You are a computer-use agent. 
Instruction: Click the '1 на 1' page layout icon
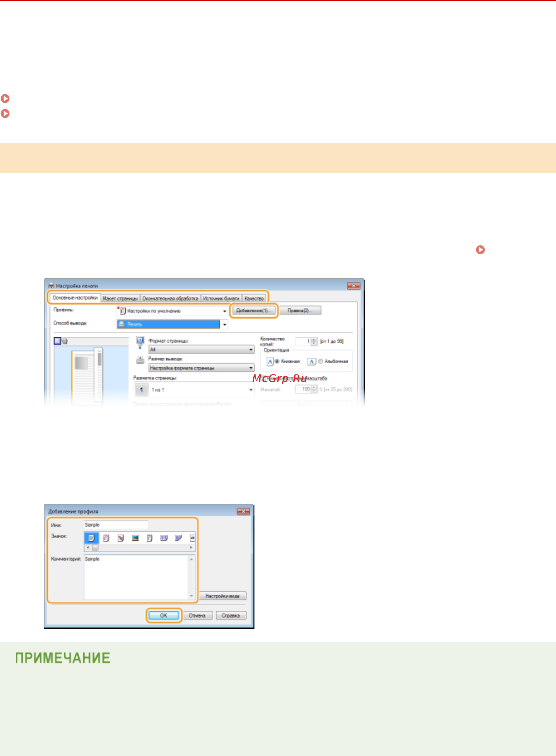[x=141, y=390]
